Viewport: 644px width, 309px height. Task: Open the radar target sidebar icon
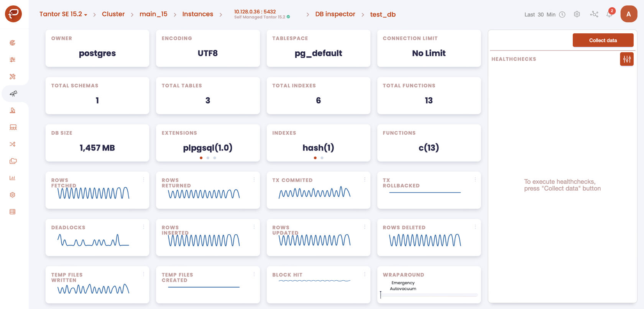coord(13,43)
